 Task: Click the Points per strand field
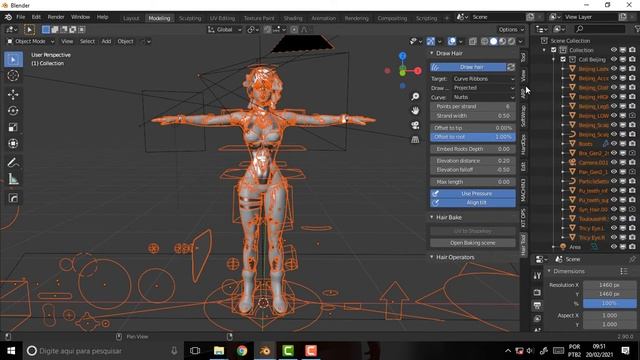coord(473,107)
